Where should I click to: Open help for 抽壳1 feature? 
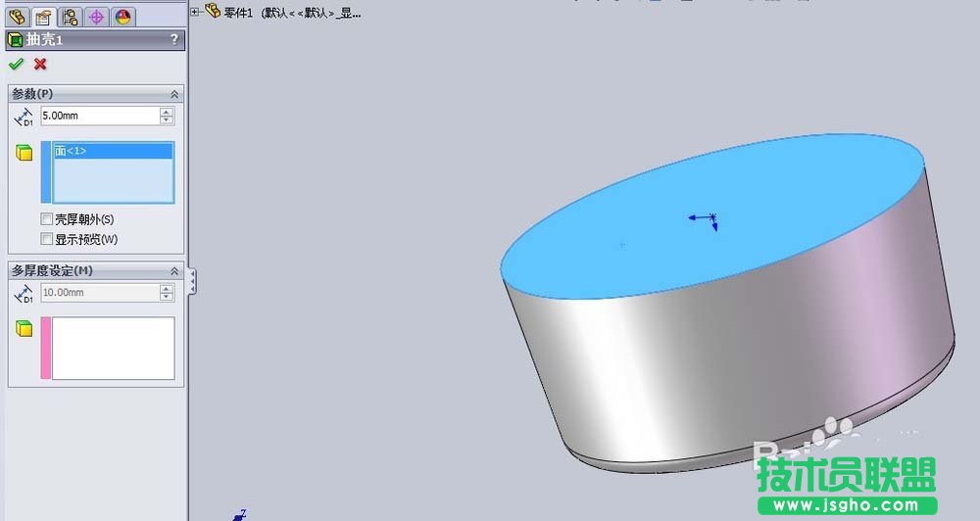coord(174,40)
